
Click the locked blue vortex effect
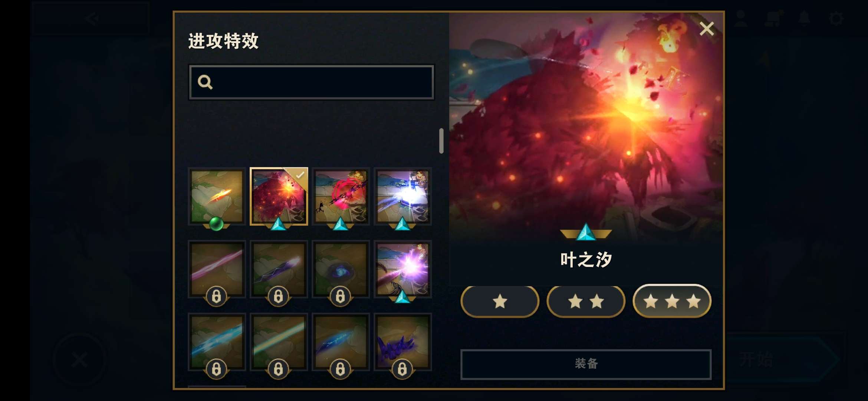pyautogui.click(x=341, y=269)
